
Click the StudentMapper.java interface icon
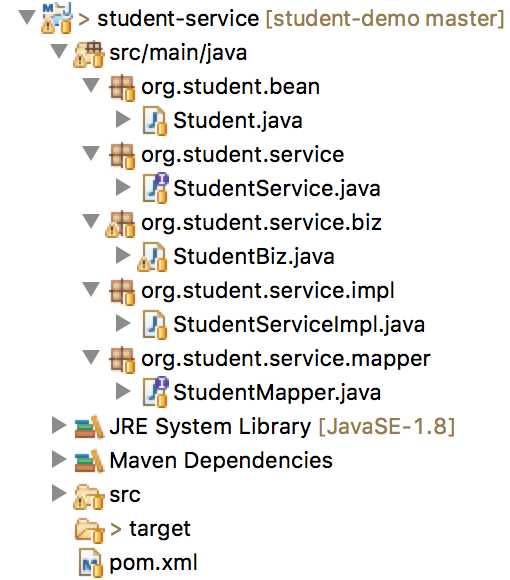(x=155, y=392)
